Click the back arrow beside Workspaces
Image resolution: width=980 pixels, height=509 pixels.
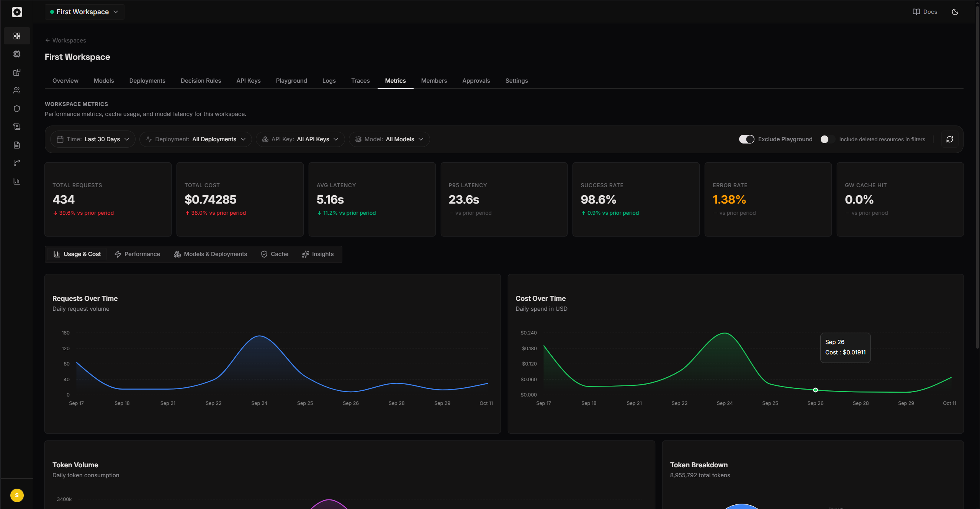coord(47,41)
